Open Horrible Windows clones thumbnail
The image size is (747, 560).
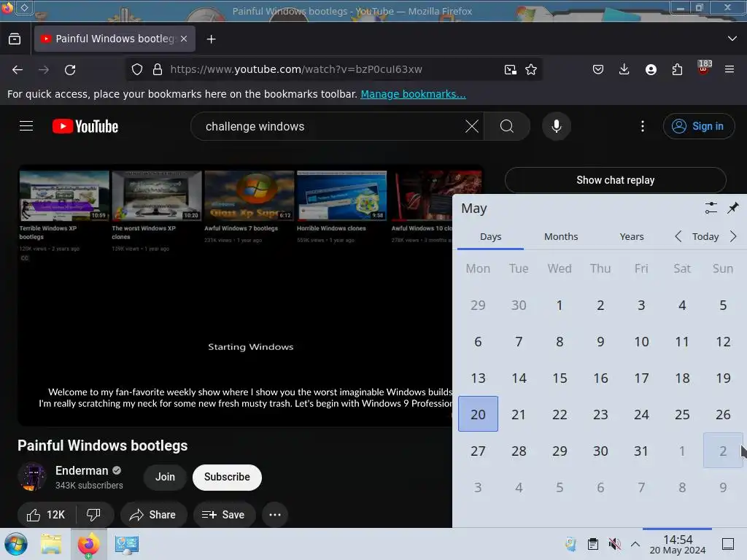[x=341, y=195]
